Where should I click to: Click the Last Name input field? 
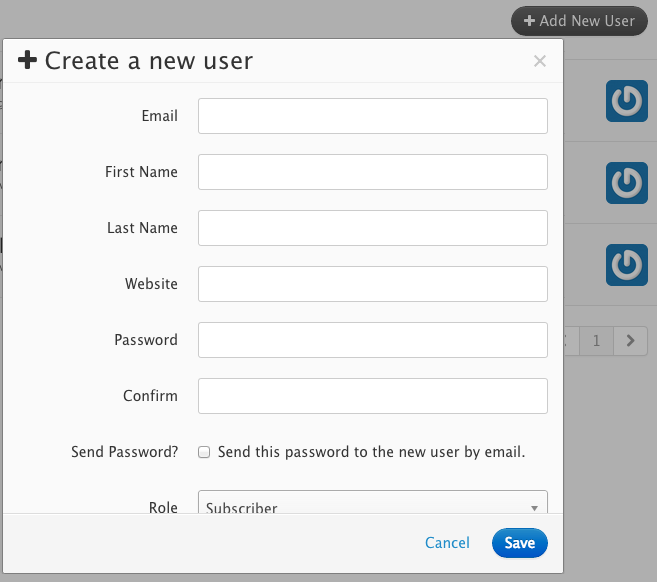372,228
